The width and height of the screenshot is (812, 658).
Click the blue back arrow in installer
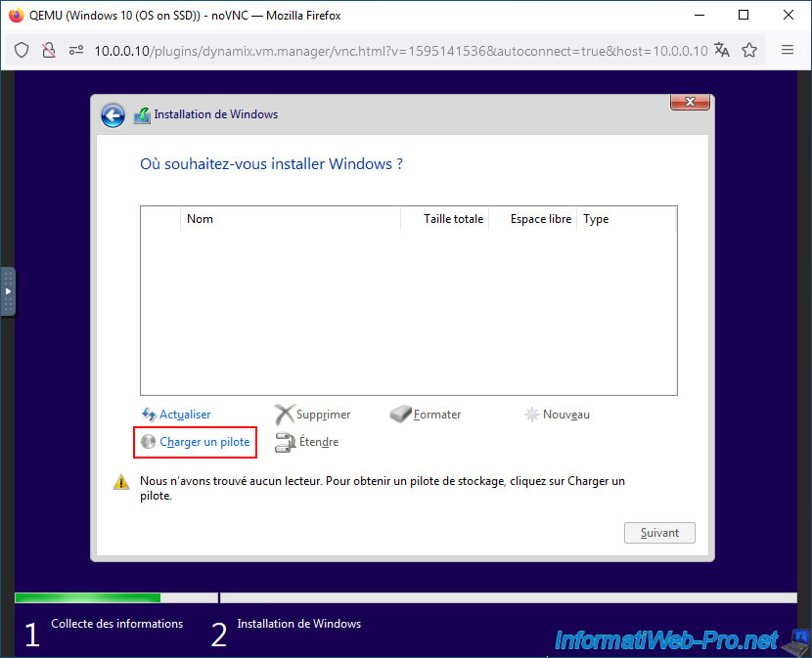pyautogui.click(x=113, y=115)
